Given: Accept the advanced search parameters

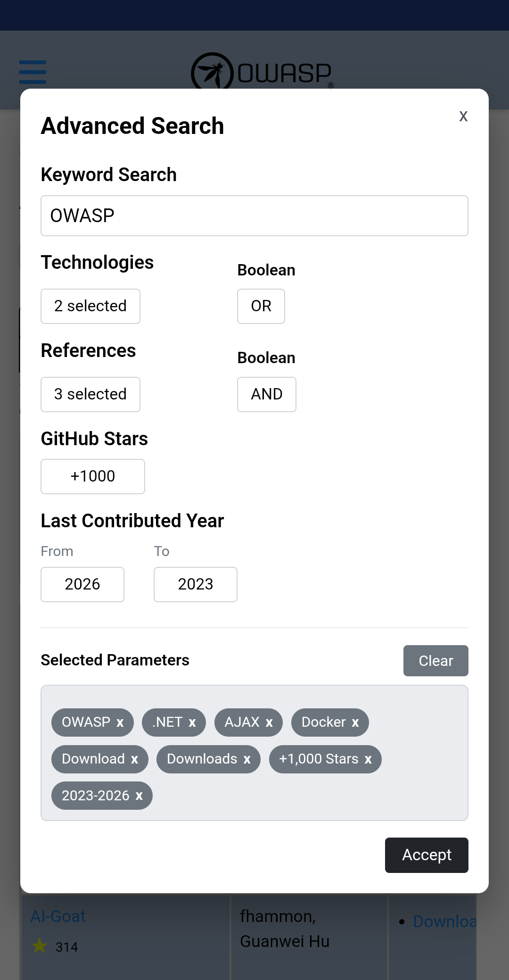Looking at the screenshot, I should click(426, 855).
